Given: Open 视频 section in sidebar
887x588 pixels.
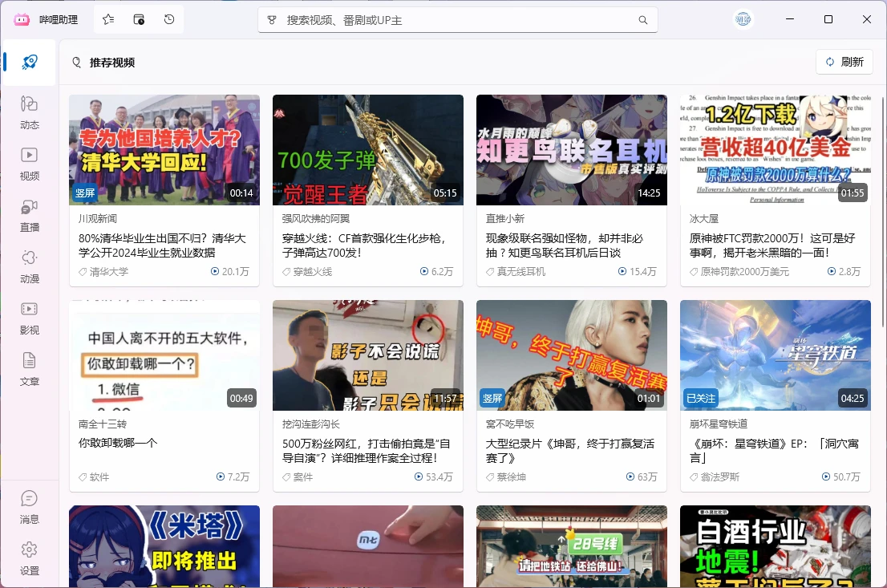Looking at the screenshot, I should pos(30,164).
